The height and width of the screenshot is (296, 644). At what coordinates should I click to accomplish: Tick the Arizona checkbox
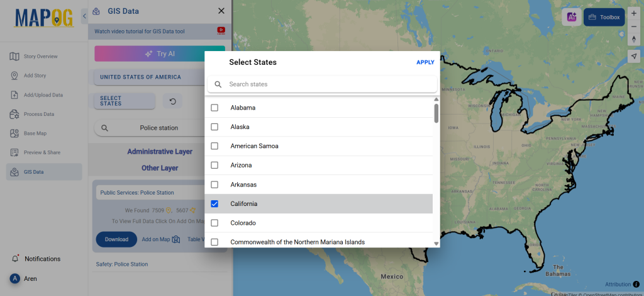coord(214,165)
